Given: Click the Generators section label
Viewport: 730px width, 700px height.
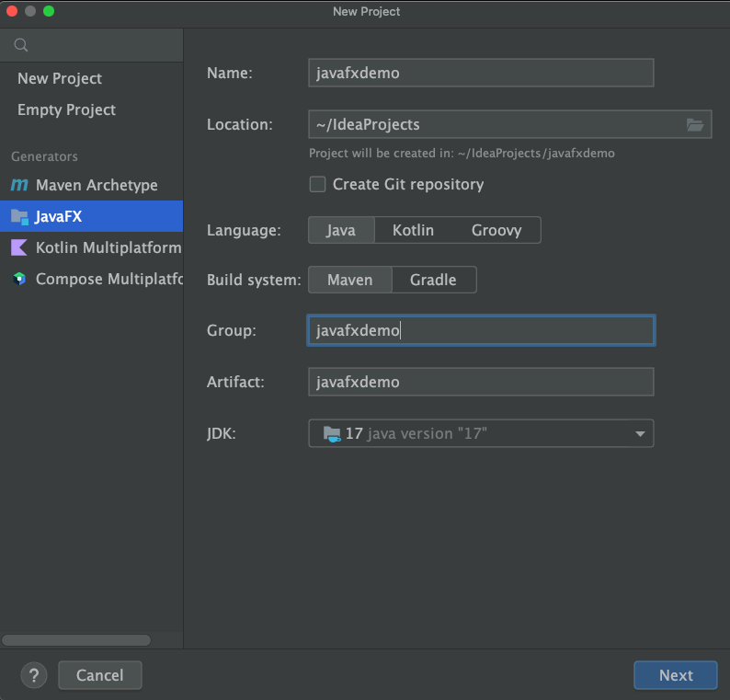Looking at the screenshot, I should tap(45, 156).
